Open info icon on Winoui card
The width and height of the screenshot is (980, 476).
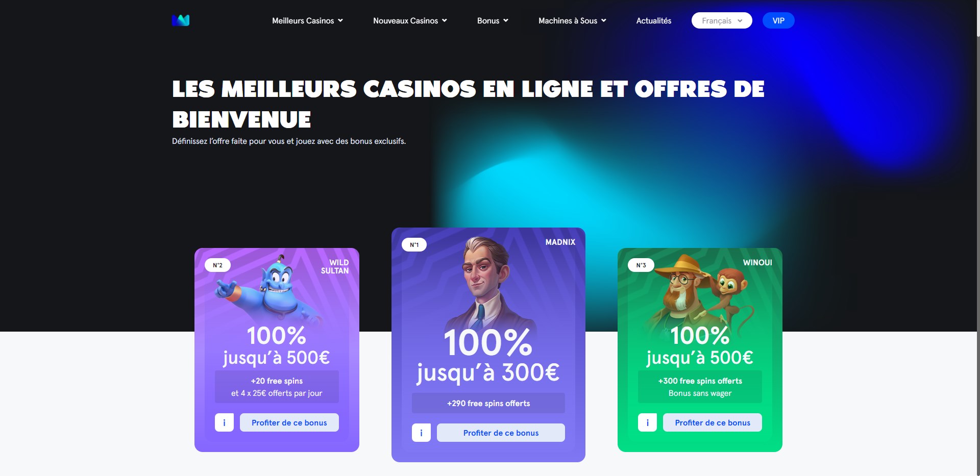(647, 422)
